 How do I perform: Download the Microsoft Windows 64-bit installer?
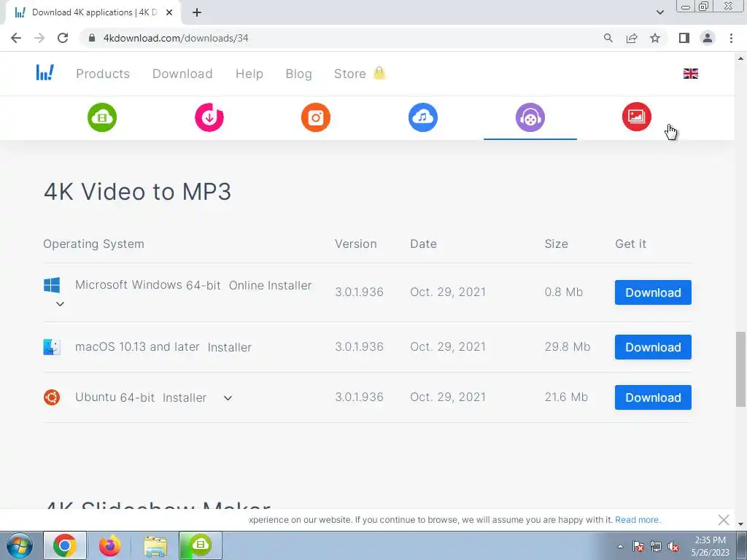click(653, 292)
